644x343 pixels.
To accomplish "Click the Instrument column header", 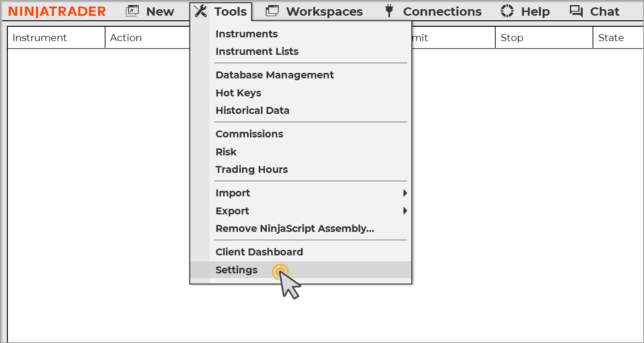I will pos(40,38).
